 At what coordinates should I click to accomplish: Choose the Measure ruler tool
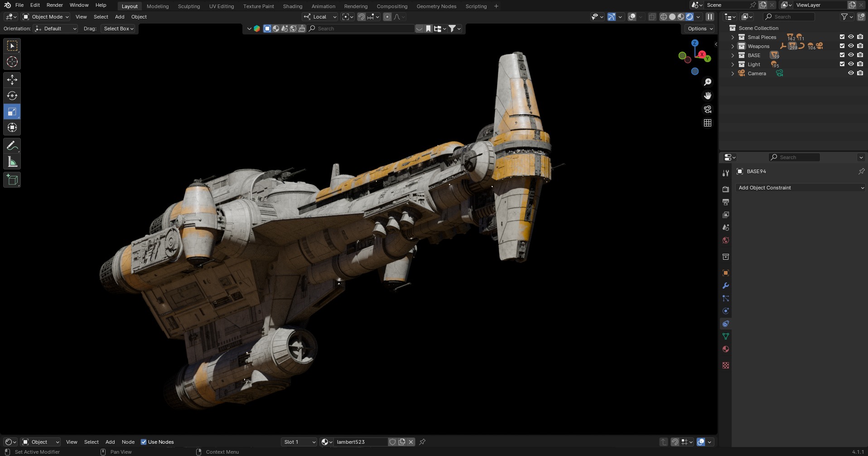12,162
